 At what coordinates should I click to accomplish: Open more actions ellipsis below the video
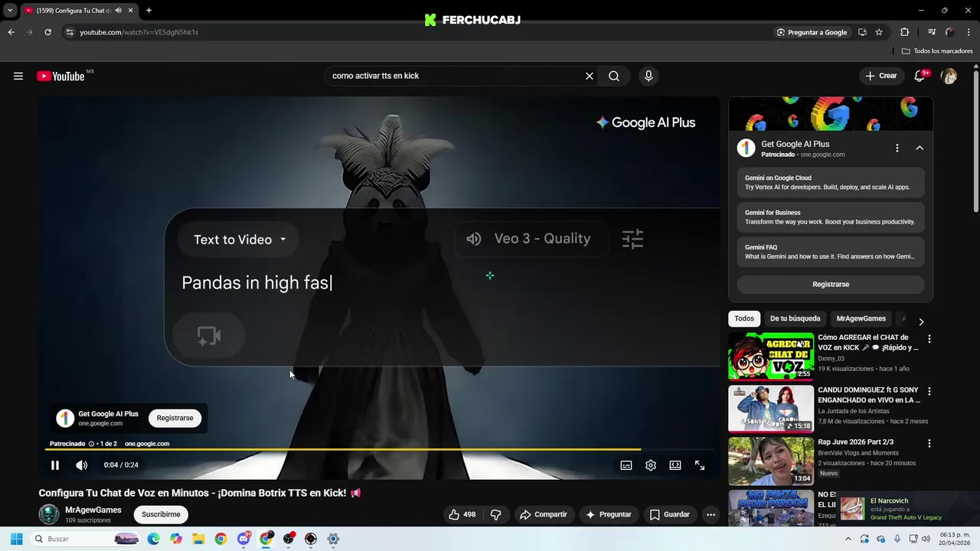click(710, 514)
